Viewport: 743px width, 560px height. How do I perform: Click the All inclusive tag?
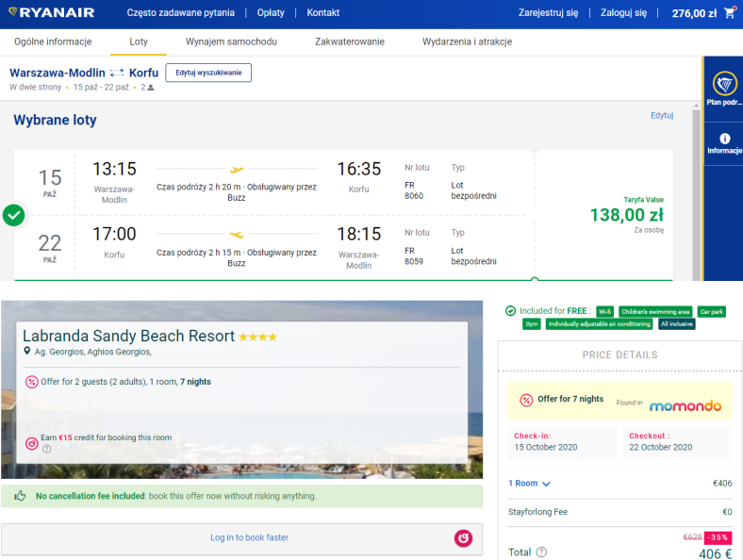coord(677,324)
